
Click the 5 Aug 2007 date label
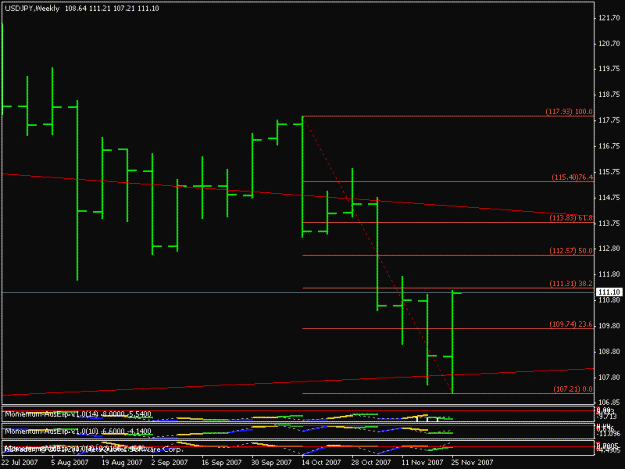[x=70, y=462]
